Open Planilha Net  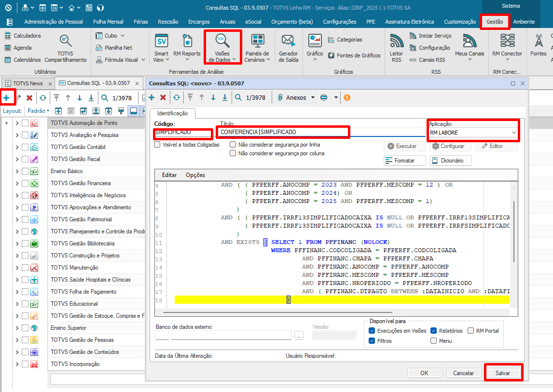pyautogui.click(x=114, y=48)
